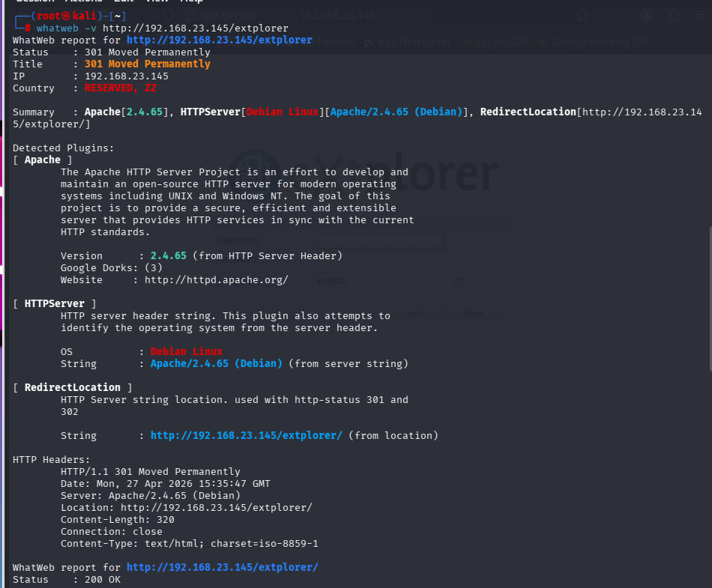Click the 'Server: Apache/2.4.65 (Debian)' header line
The width and height of the screenshot is (712, 588).
[x=151, y=496]
